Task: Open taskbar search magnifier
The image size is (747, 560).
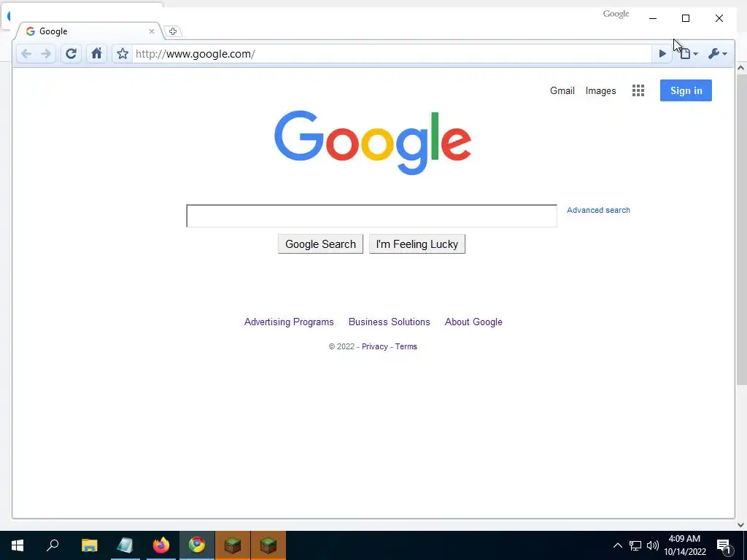Action: (53, 545)
